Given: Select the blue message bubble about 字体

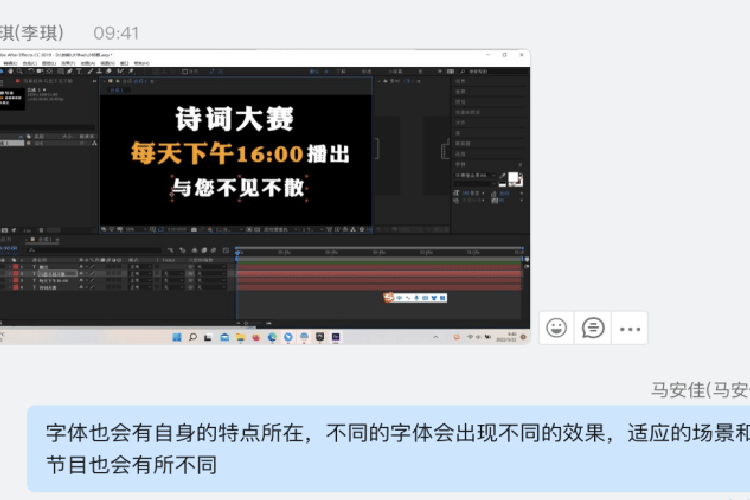Looking at the screenshot, I should [388, 448].
